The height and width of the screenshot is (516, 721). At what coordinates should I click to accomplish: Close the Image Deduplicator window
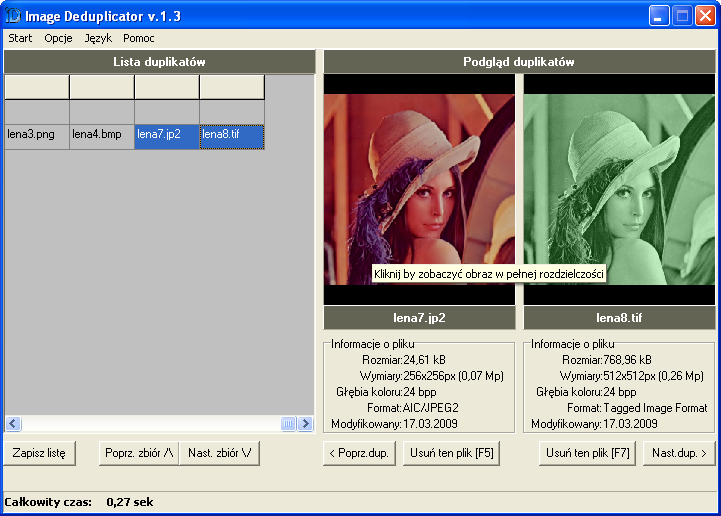pyautogui.click(x=705, y=16)
